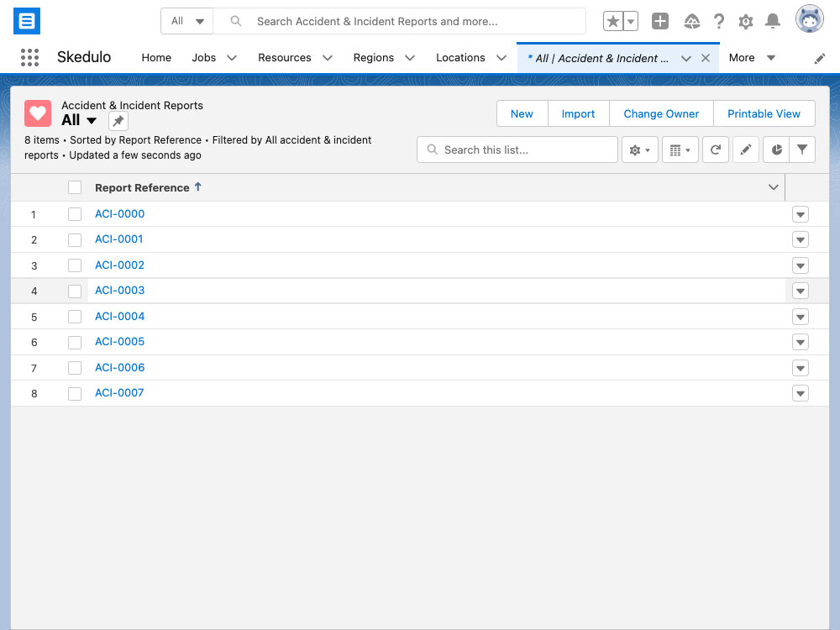Open record ACI-0004
Viewport: 840px width, 630px height.
click(119, 316)
